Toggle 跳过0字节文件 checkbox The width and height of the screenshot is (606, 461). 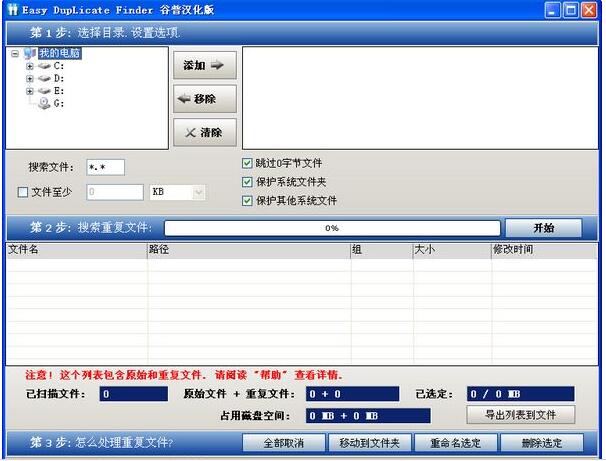(x=247, y=163)
